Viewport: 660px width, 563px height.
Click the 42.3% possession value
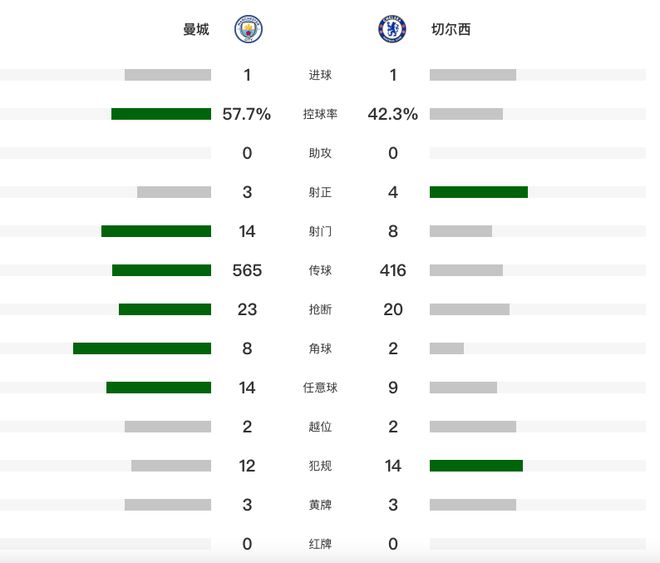coord(392,114)
